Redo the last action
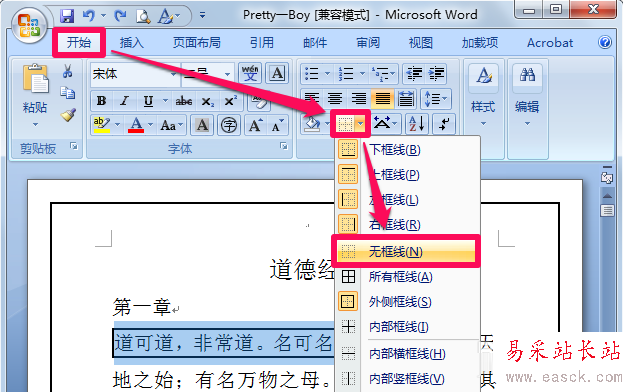 (x=120, y=16)
